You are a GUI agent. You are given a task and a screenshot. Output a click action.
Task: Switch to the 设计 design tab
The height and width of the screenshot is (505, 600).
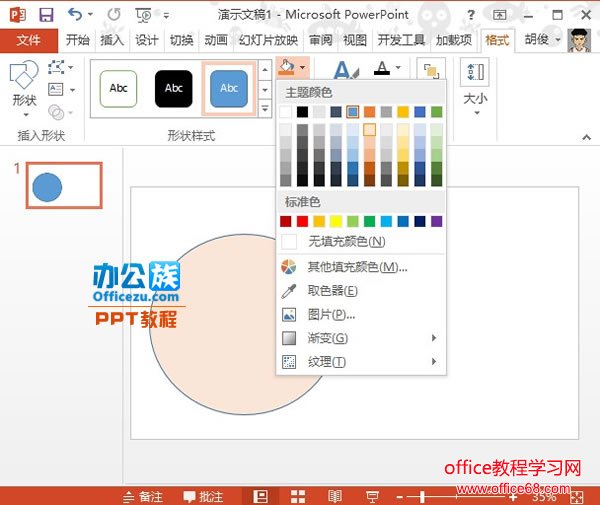click(147, 40)
